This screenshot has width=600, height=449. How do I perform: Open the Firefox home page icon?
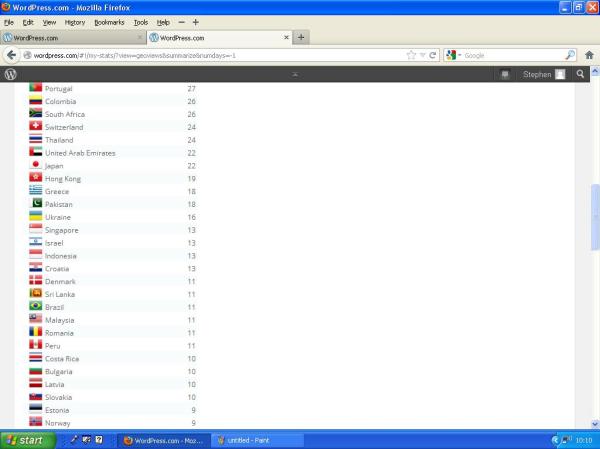coord(589,55)
